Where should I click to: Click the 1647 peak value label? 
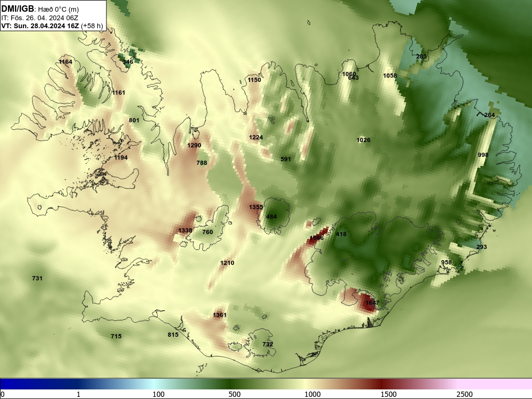tap(372, 303)
